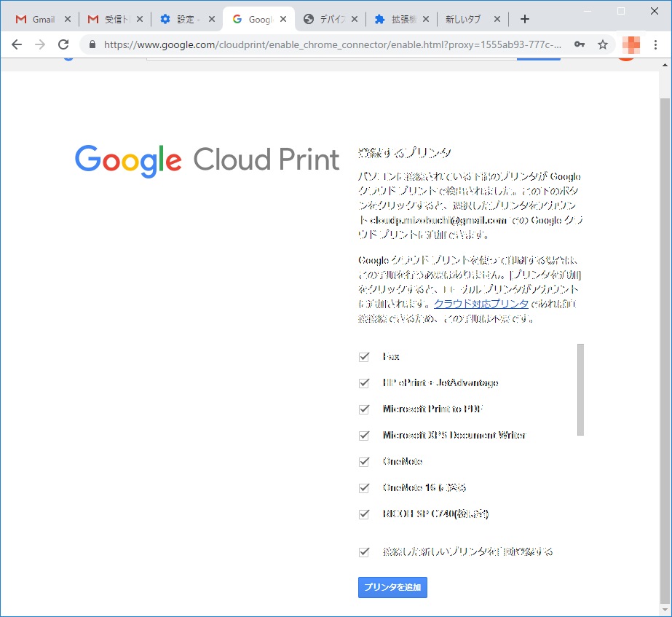Click the page scroll up arrow
Screen dimensions: 672x617
point(665,65)
